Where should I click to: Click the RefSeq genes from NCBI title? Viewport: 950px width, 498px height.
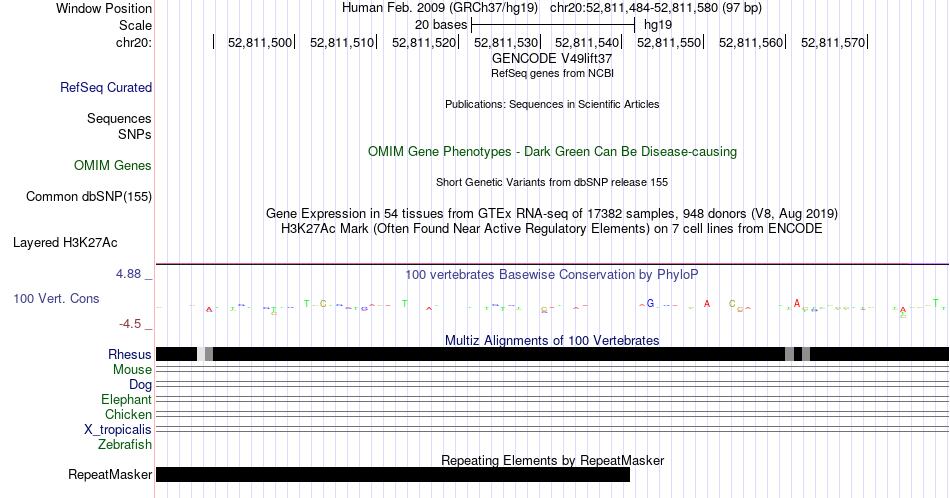pyautogui.click(x=552, y=73)
